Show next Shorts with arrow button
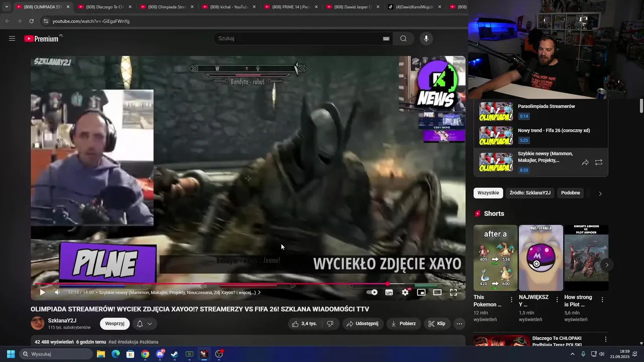This screenshot has width=644, height=362. (x=607, y=264)
